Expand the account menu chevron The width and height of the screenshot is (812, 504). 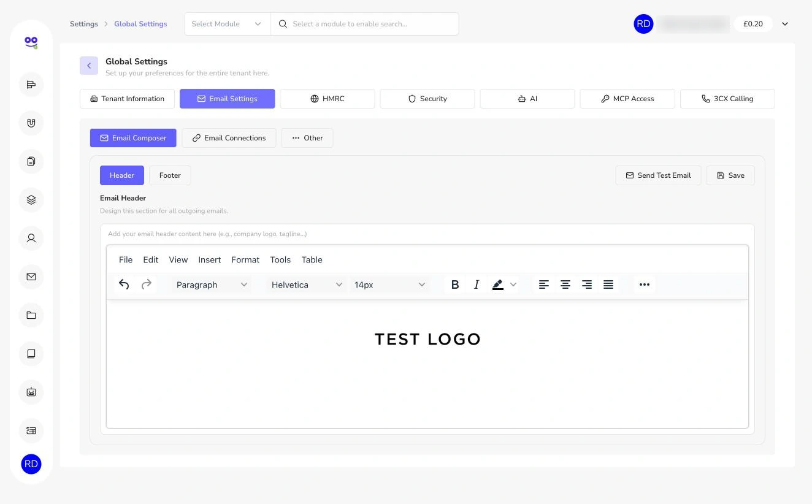pos(785,24)
